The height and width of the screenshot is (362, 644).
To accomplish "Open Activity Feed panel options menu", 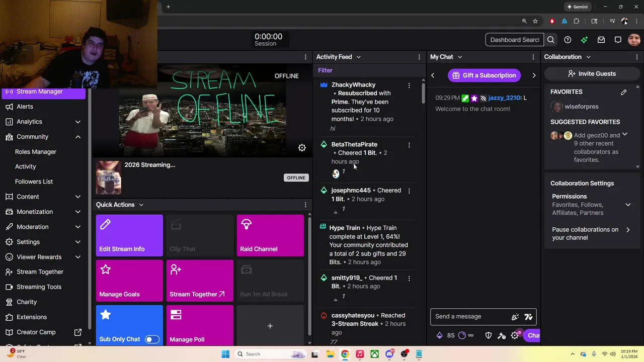I will pyautogui.click(x=419, y=57).
